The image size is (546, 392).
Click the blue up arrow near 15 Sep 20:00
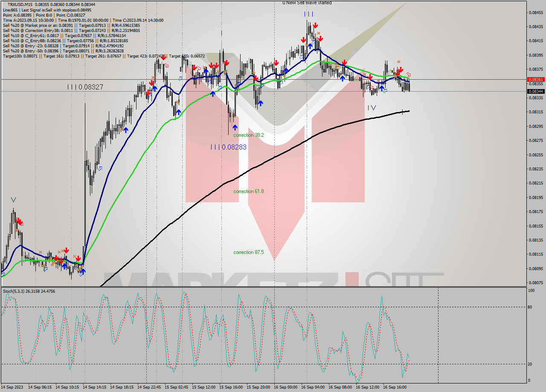click(x=261, y=102)
